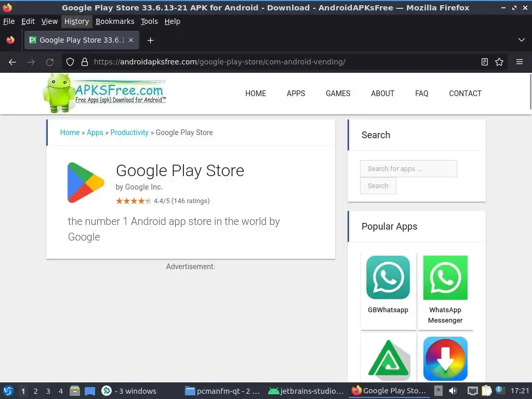Click the 'by Google Inc.' text

coord(139,187)
